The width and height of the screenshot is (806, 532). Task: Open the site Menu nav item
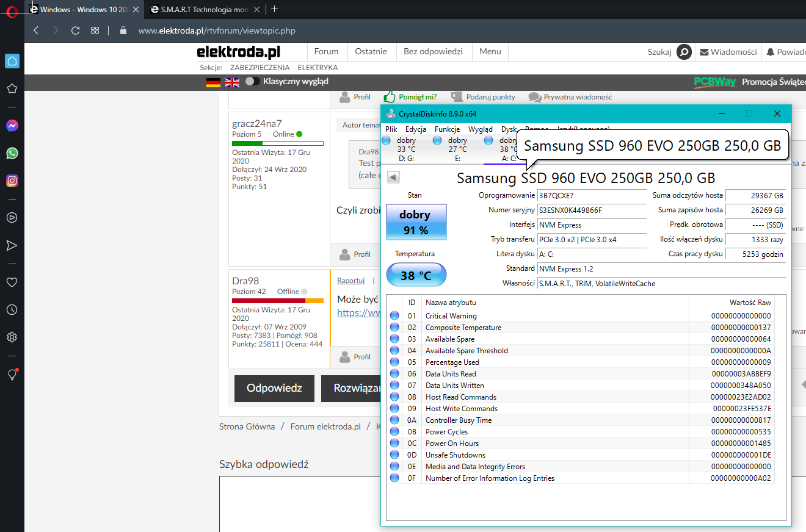click(x=490, y=52)
